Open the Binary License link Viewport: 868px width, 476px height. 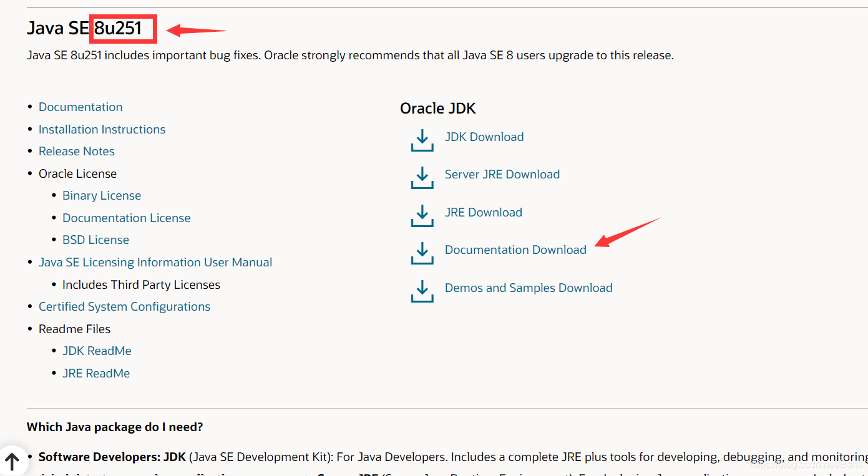(x=102, y=195)
